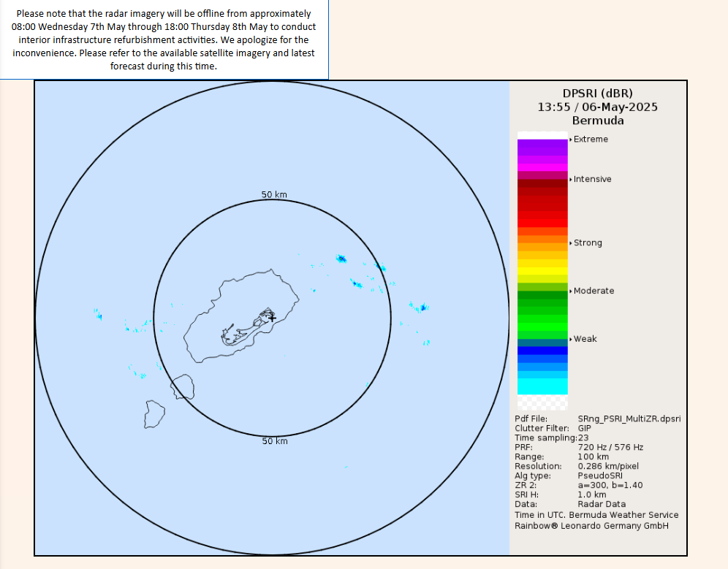Viewport: 728px width, 569px height.
Task: Click the blue rain echo northeast of Bermuda
Action: (x=341, y=259)
